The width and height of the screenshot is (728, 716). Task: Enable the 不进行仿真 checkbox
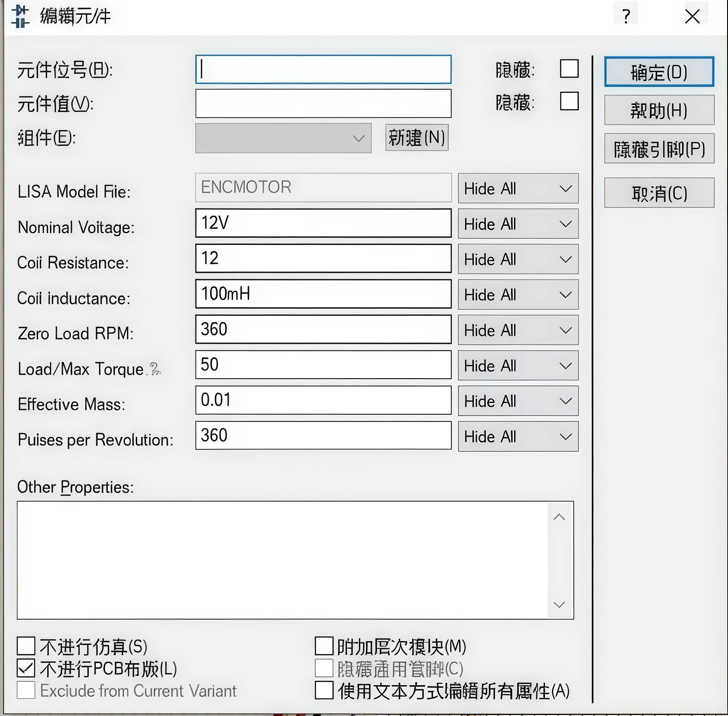(26, 646)
